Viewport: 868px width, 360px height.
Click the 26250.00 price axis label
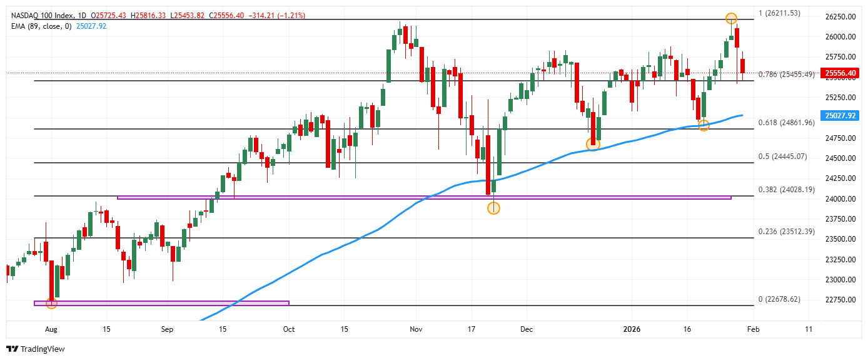click(x=842, y=17)
